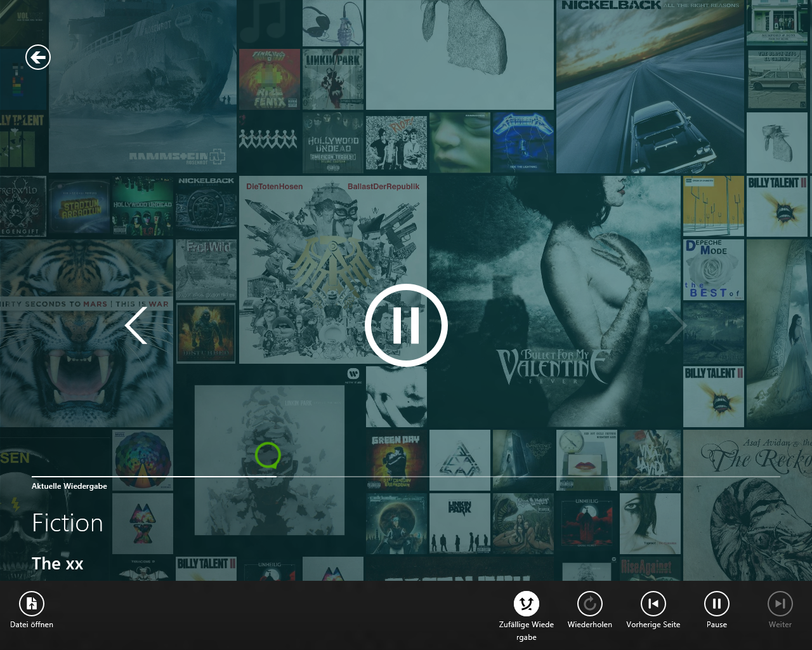Viewport: 812px width, 650px height.
Task: Select the artist name The xx
Action: click(x=58, y=564)
